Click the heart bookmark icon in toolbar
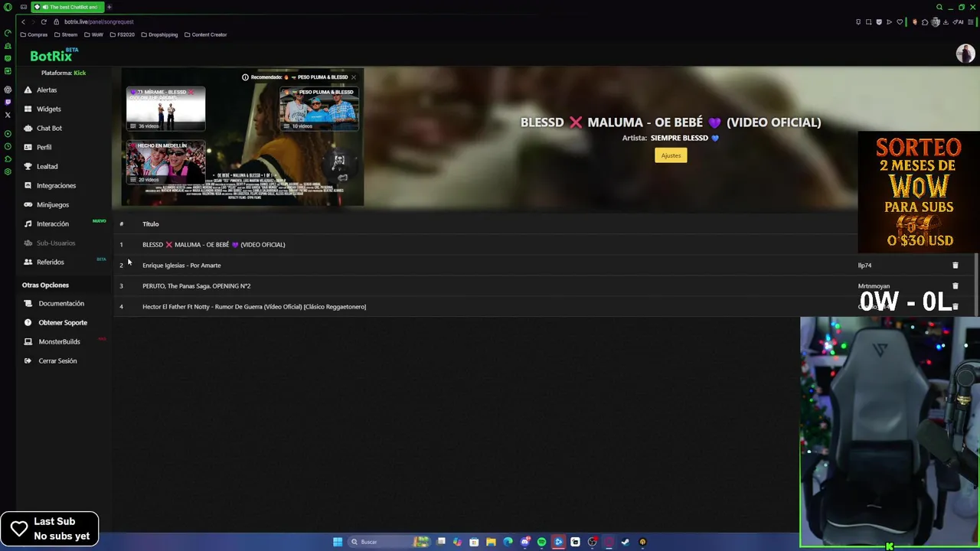Viewport: 980px width, 551px height. tap(900, 22)
